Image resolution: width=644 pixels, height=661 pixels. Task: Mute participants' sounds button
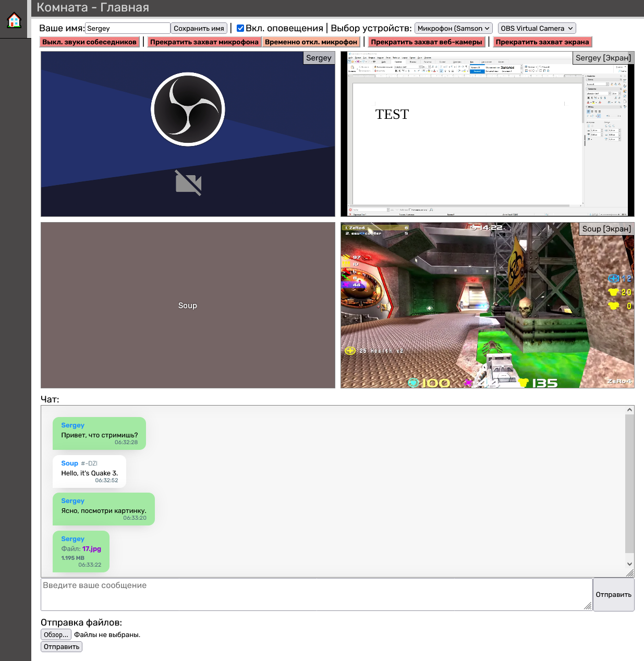coord(90,42)
